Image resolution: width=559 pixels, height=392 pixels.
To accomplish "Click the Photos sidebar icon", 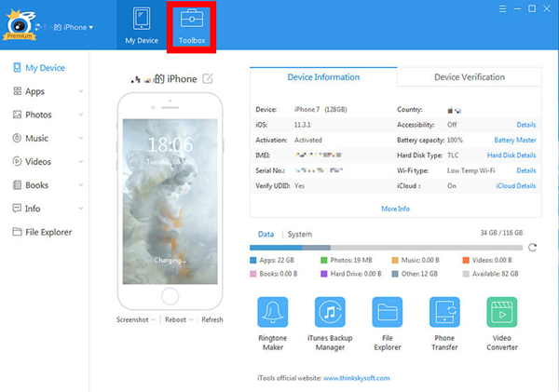I will (17, 115).
